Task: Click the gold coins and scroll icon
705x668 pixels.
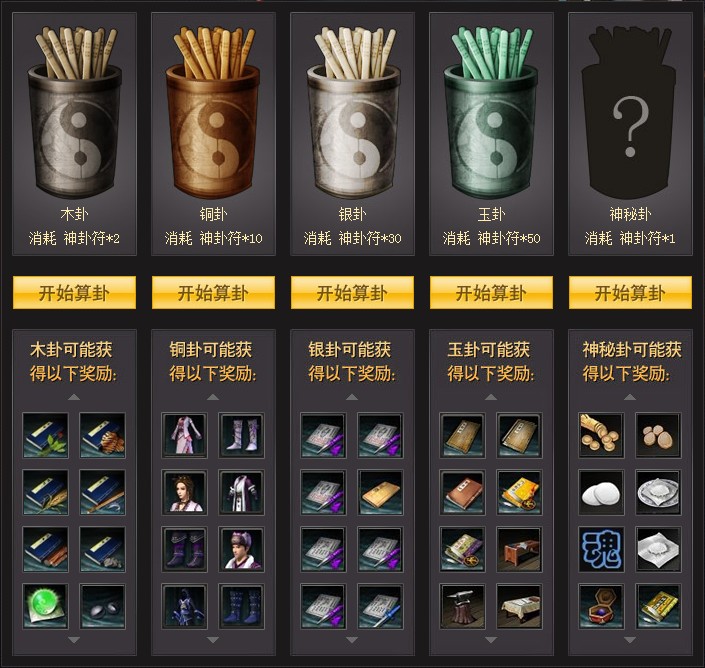Action: coord(601,436)
